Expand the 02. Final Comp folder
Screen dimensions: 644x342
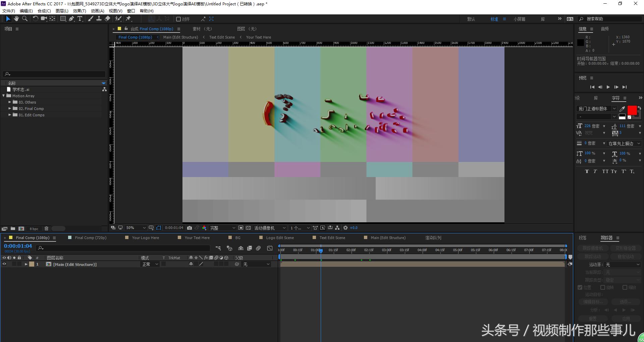point(10,109)
